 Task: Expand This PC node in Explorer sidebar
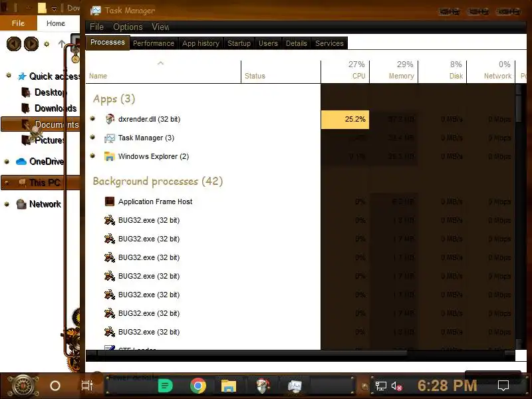point(7,183)
